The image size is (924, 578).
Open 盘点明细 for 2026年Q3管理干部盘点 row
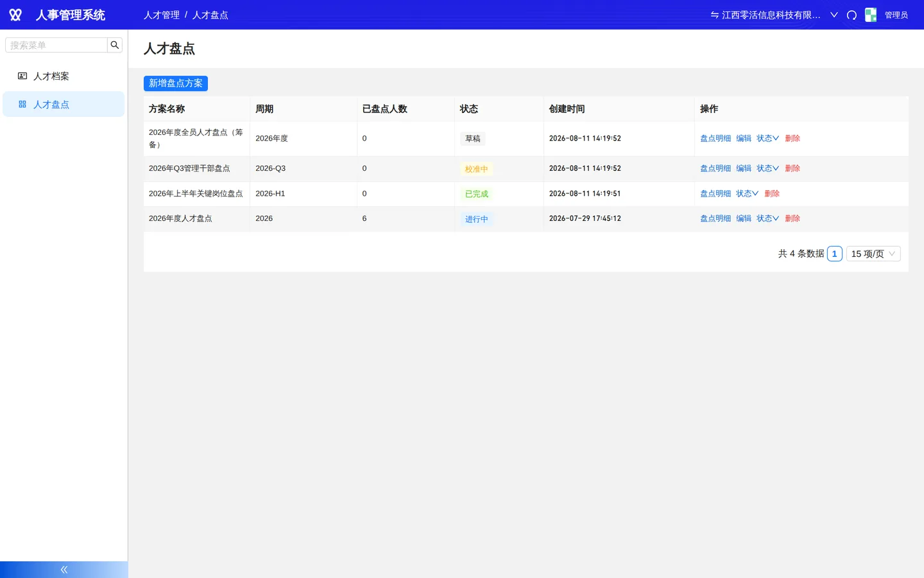pos(715,168)
